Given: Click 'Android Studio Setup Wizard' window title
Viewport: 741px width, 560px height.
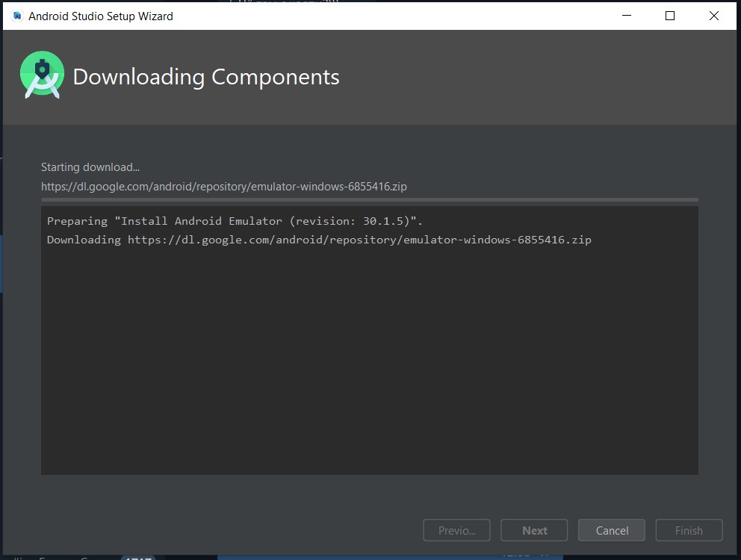Looking at the screenshot, I should pos(101,16).
